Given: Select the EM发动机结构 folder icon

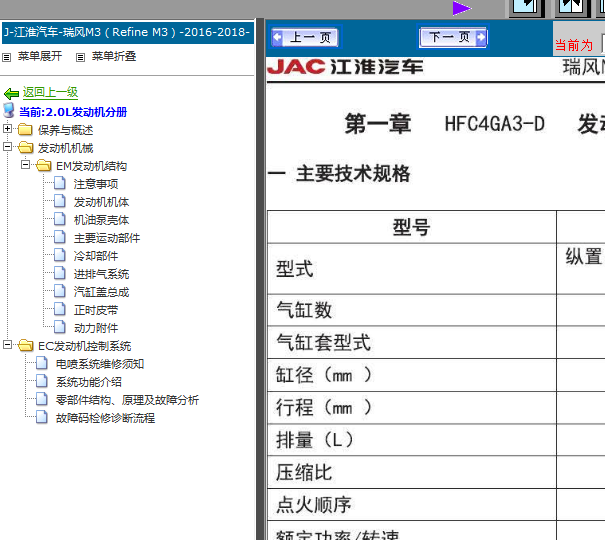Looking at the screenshot, I should point(44,165).
